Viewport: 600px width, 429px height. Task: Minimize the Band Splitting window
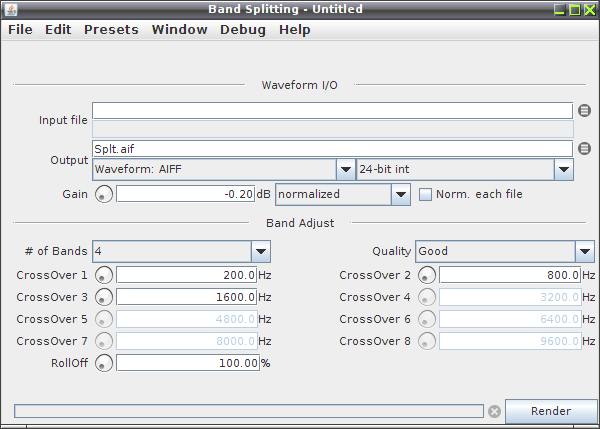(x=559, y=10)
